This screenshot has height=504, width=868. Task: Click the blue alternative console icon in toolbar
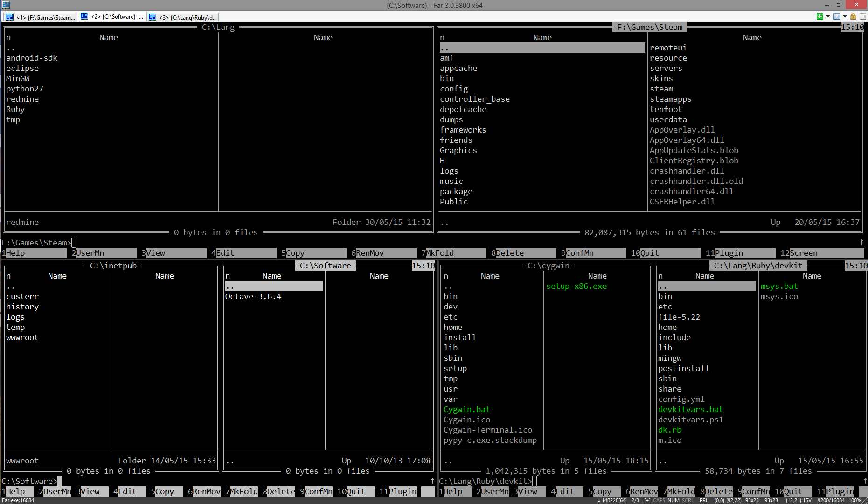click(x=837, y=16)
